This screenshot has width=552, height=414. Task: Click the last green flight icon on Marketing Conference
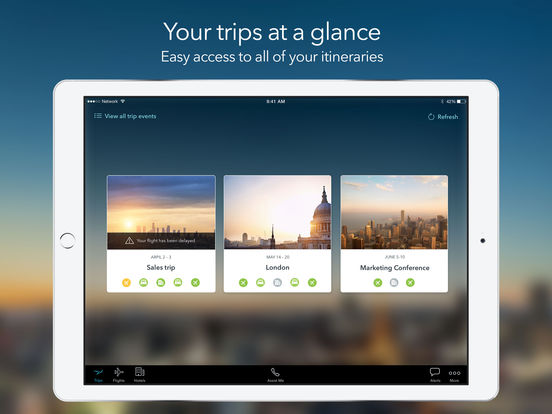tap(410, 282)
